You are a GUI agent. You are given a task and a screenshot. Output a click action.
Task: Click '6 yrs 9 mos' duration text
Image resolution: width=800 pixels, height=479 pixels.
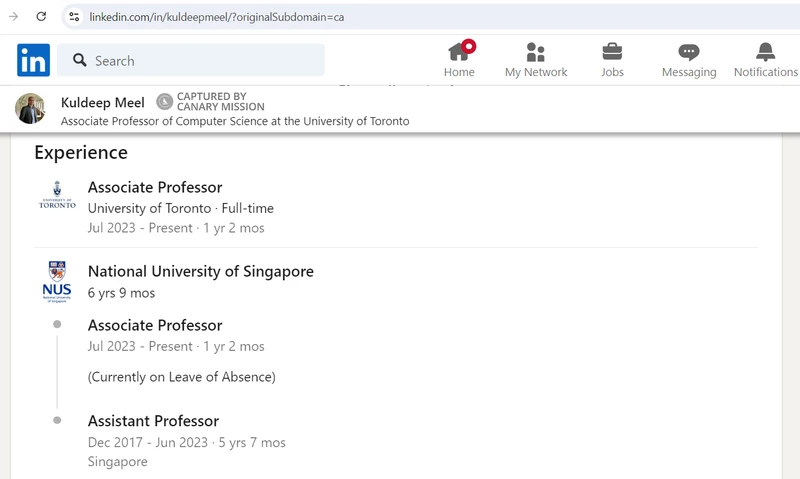point(121,293)
